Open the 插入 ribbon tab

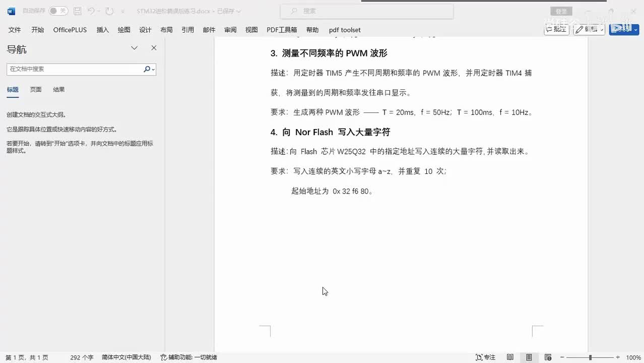(x=102, y=30)
